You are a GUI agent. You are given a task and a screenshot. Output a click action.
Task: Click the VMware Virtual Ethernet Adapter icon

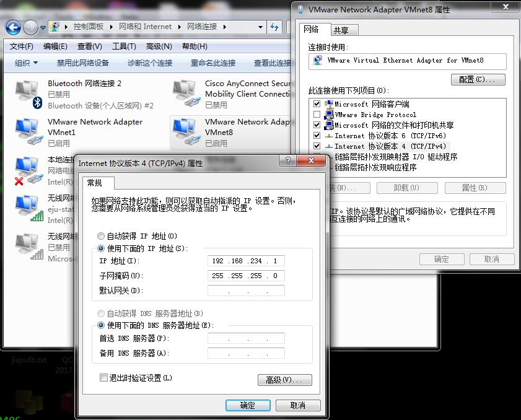pos(318,61)
